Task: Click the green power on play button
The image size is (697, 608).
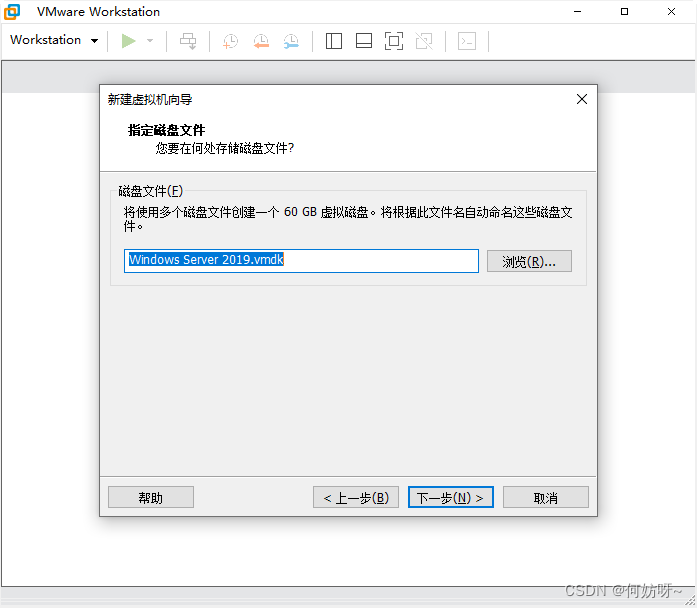Action: (128, 41)
